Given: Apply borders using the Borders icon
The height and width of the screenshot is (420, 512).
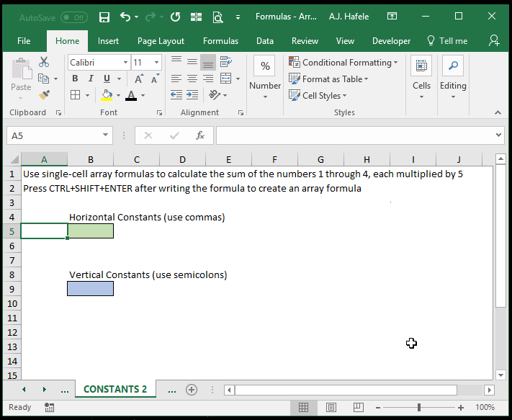Looking at the screenshot, I should pyautogui.click(x=75, y=95).
